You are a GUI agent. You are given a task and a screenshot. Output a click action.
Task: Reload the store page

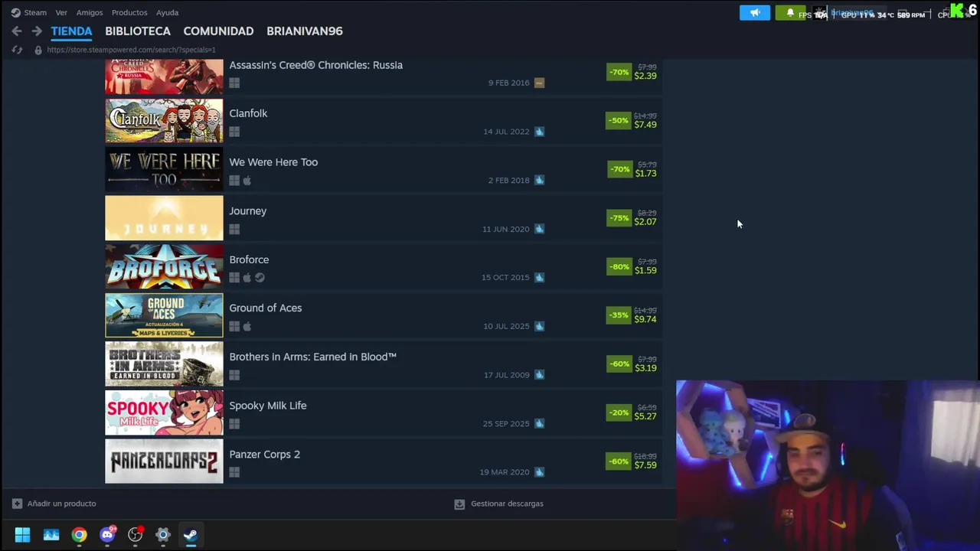[17, 50]
